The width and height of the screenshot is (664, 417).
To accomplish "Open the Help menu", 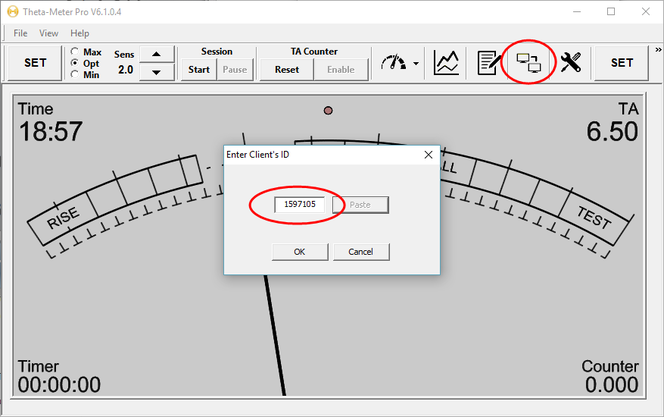I will click(x=79, y=33).
